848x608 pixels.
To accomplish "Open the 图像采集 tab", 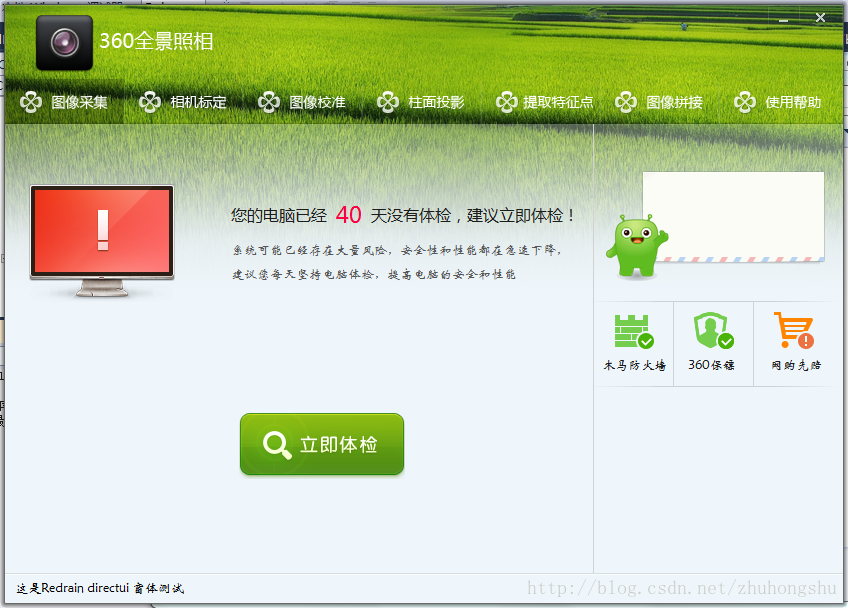I will pos(64,102).
